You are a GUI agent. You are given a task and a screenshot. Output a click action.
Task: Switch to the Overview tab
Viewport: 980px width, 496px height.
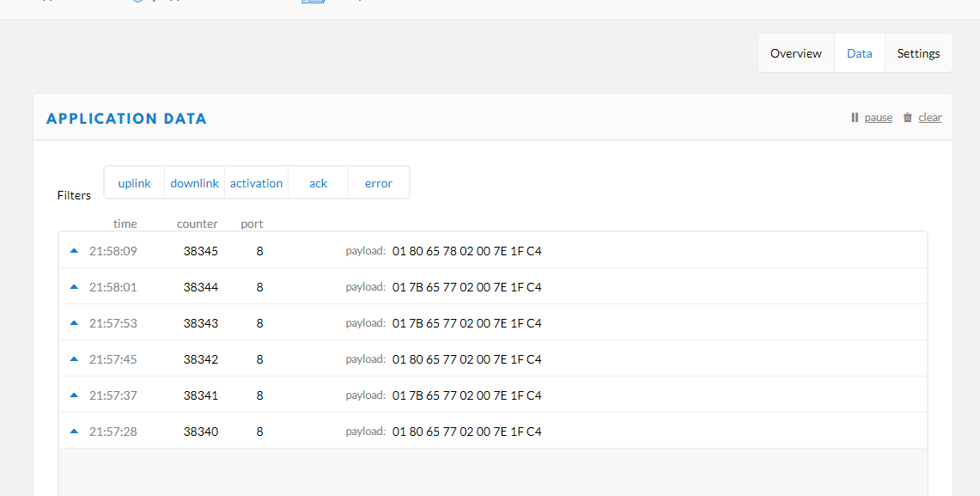click(795, 53)
